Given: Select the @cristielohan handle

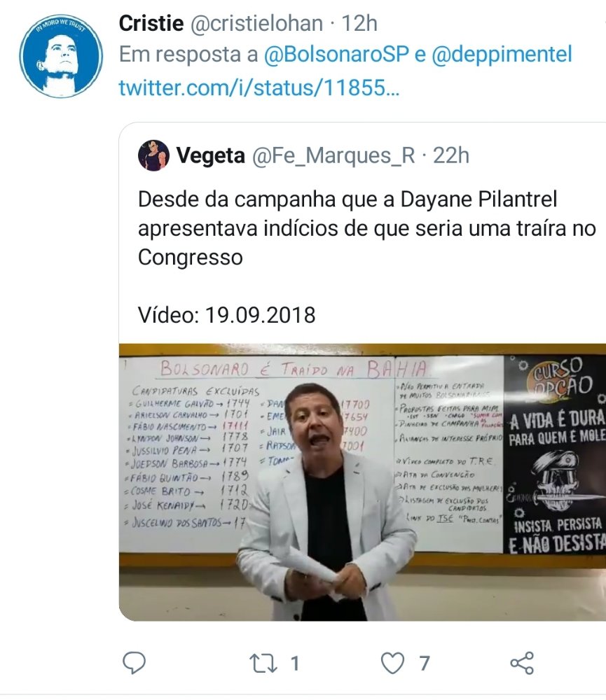Looking at the screenshot, I should coord(257,23).
